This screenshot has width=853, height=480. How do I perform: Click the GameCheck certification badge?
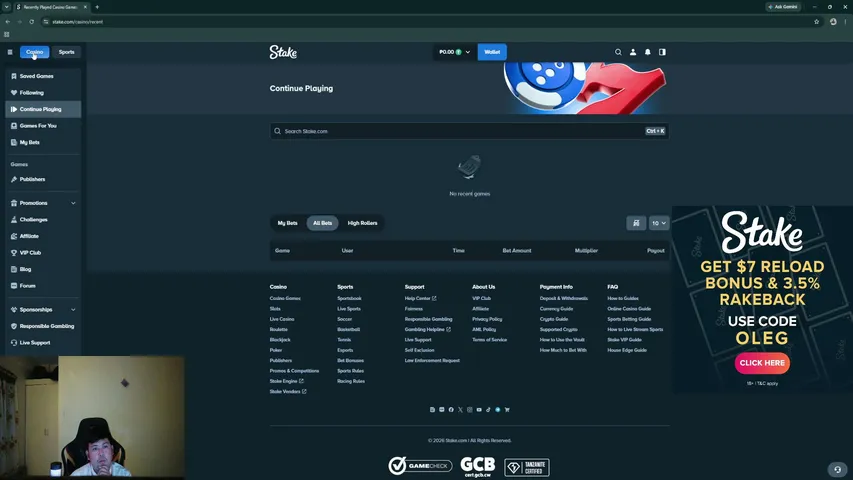tap(420, 466)
